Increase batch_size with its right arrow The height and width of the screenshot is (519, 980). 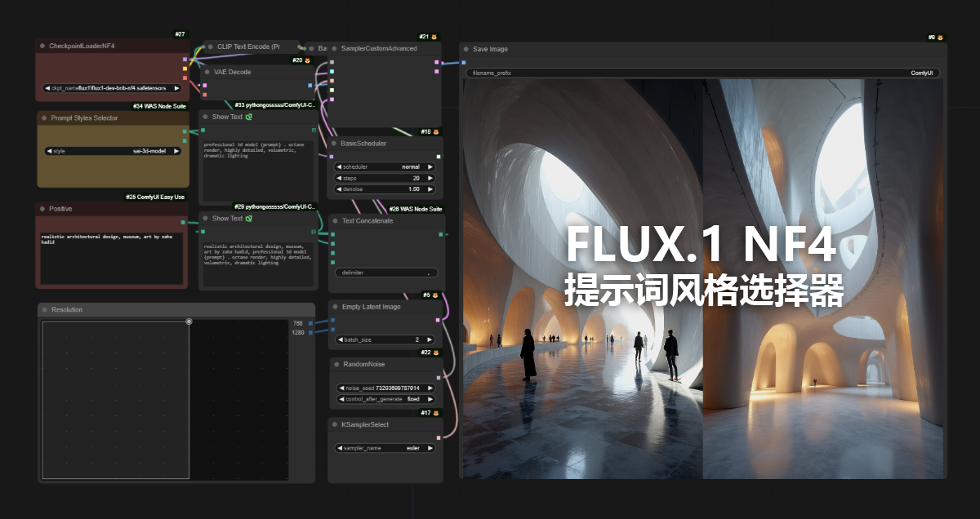[430, 339]
